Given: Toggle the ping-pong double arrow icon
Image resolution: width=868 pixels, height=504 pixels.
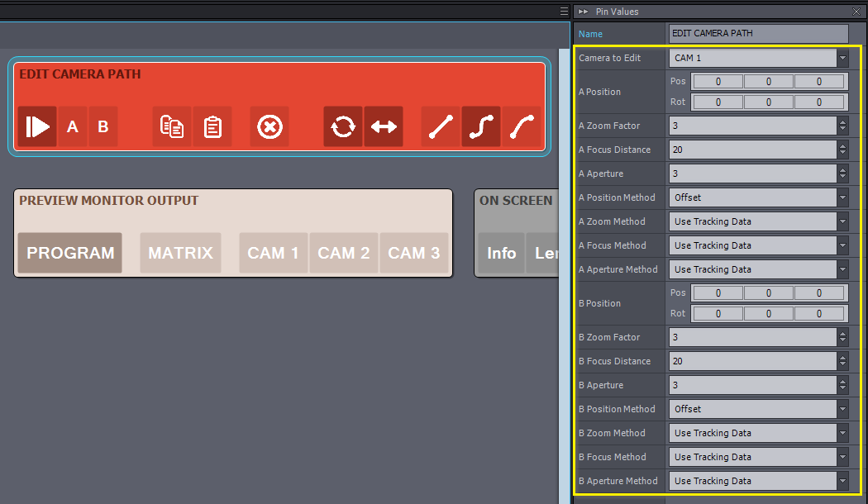Looking at the screenshot, I should point(384,126).
